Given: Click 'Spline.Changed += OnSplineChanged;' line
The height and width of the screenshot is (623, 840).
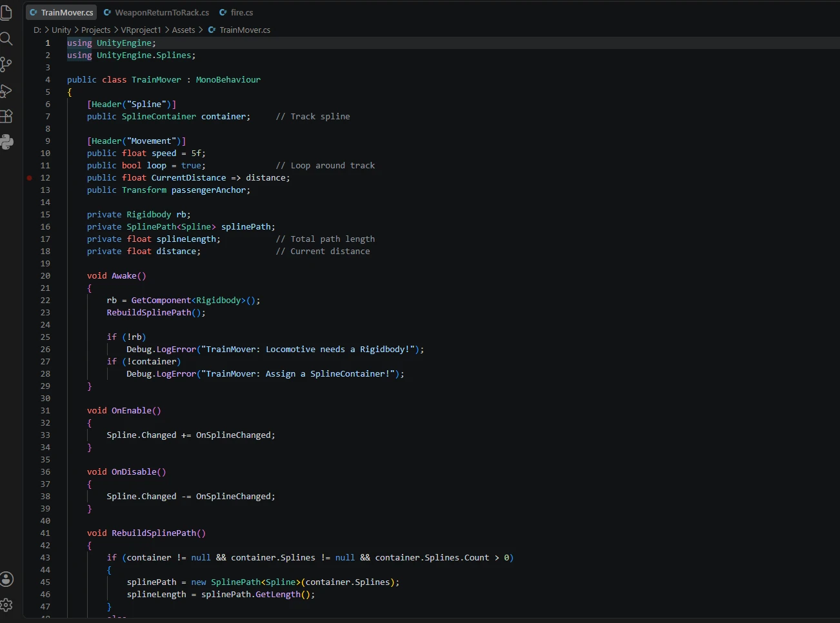Looking at the screenshot, I should (x=191, y=435).
